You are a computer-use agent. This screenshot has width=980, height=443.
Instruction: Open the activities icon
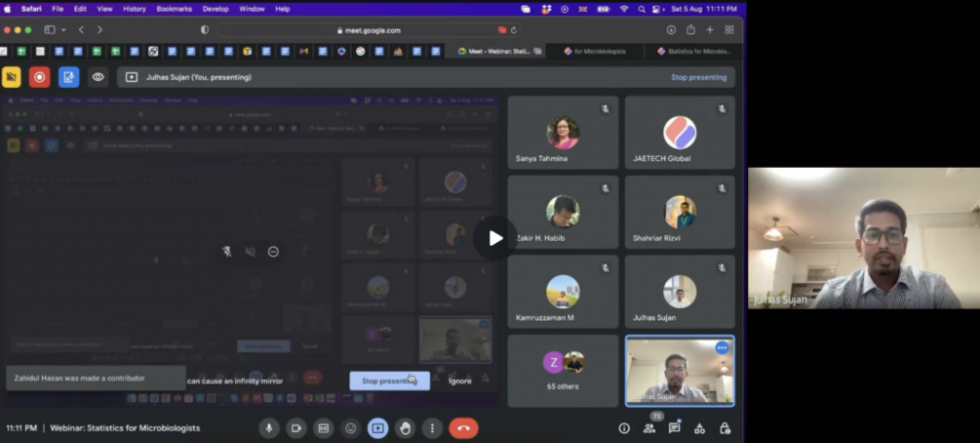tap(699, 428)
